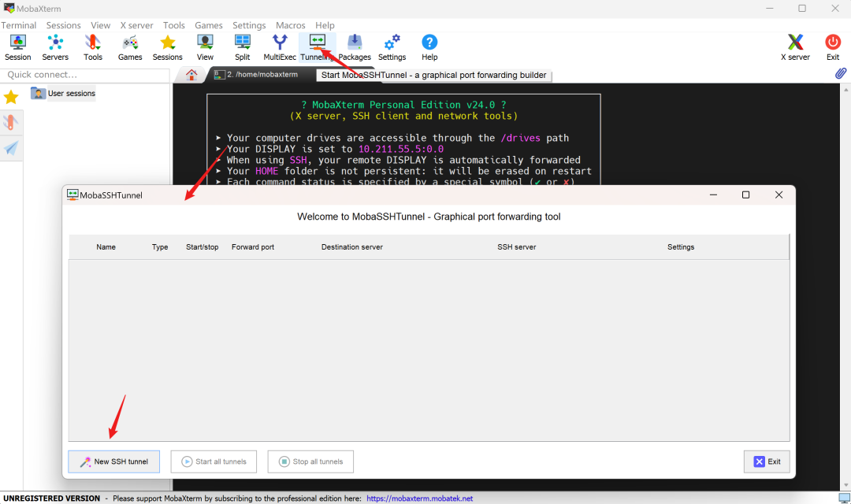Screen dimensions: 851x504
Task: Select the yellow star sidebar tab
Action: (11, 97)
